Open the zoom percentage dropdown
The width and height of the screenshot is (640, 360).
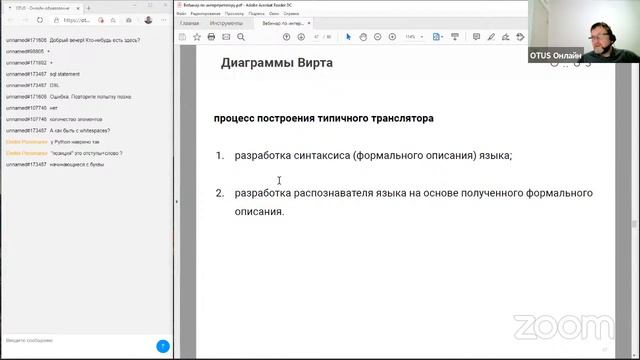[422, 37]
